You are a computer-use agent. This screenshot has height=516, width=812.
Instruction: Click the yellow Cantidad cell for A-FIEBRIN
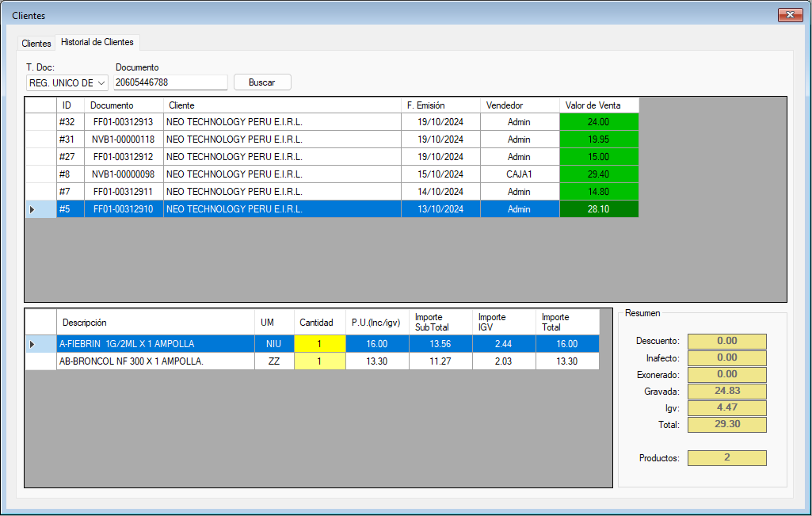pos(320,344)
